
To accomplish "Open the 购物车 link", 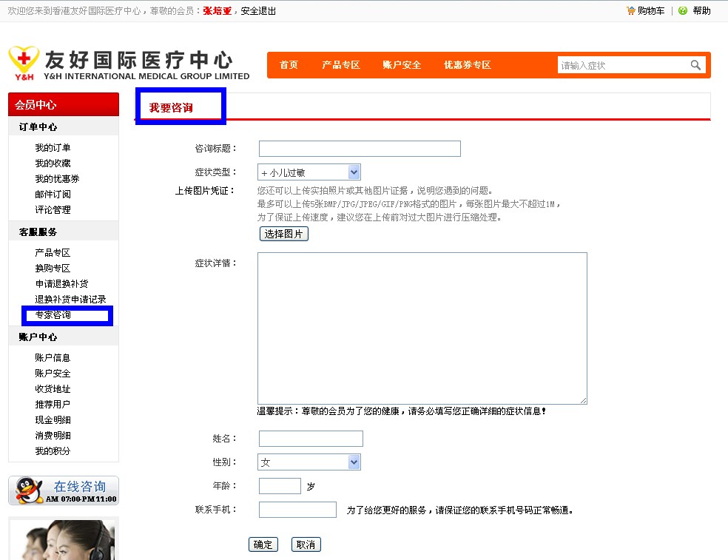I will (651, 10).
